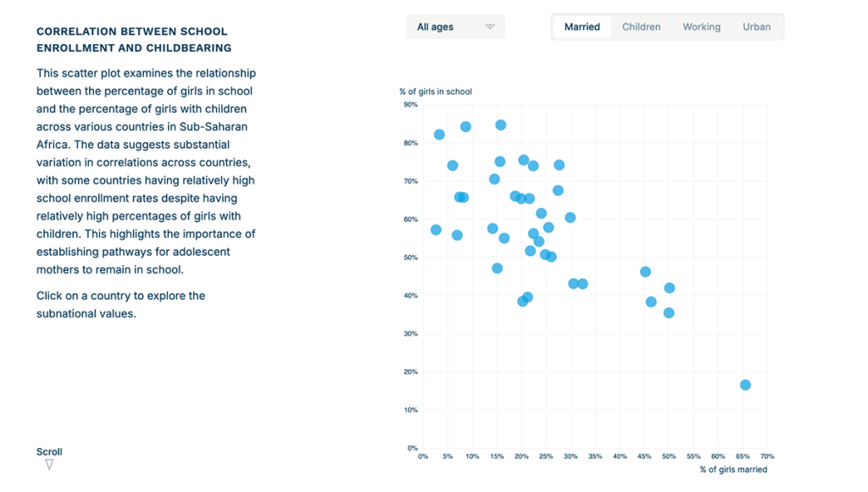Click the outlier country near 65% girls married
Viewport: 868px width, 492px height.
pyautogui.click(x=747, y=384)
